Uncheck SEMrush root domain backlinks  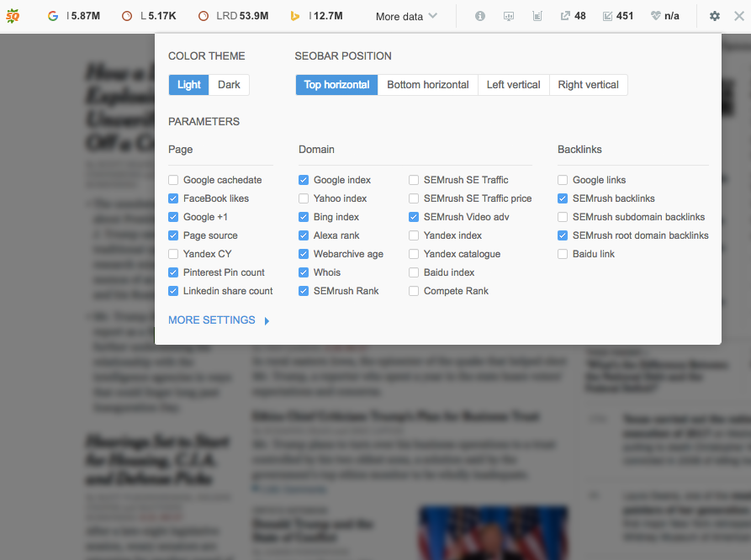coord(563,235)
